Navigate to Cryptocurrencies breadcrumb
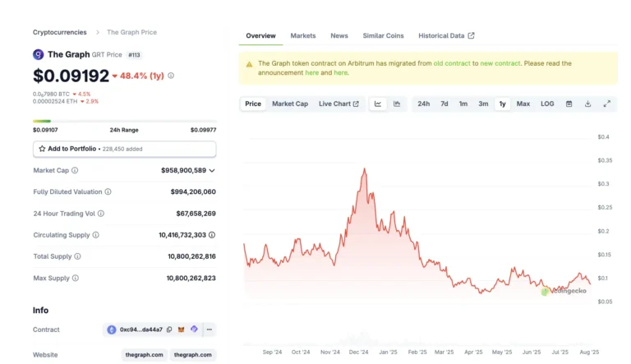Screen dimensions: 631x364 click(59, 32)
